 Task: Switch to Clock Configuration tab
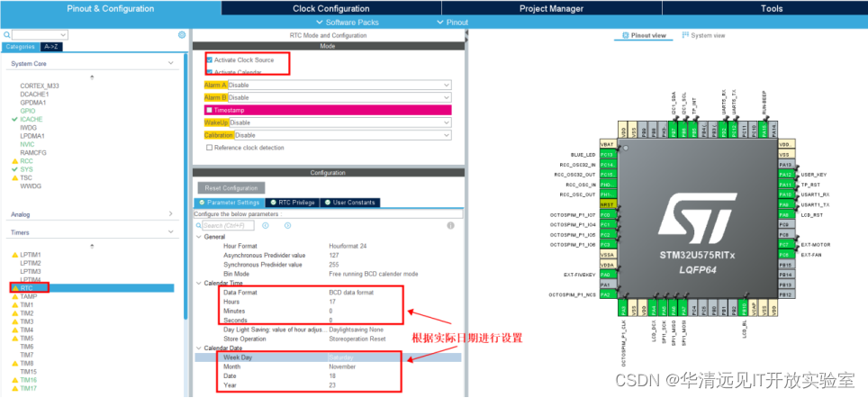tap(331, 8)
